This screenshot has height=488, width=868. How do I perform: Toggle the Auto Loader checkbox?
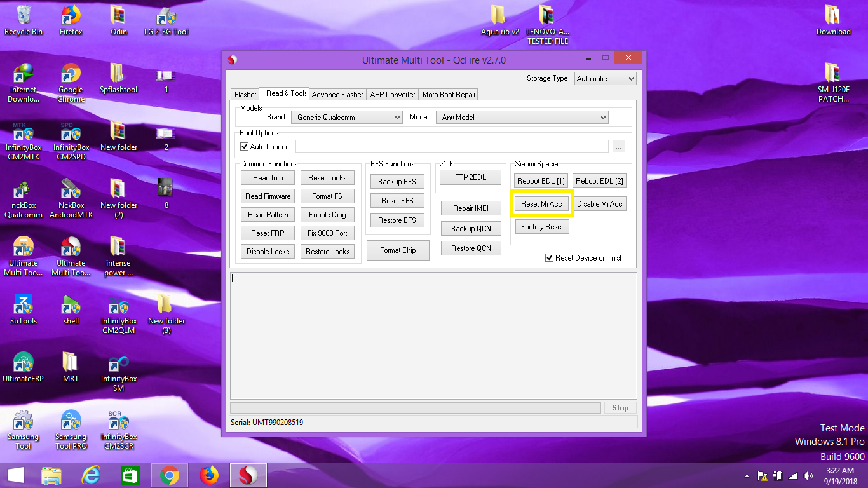245,147
